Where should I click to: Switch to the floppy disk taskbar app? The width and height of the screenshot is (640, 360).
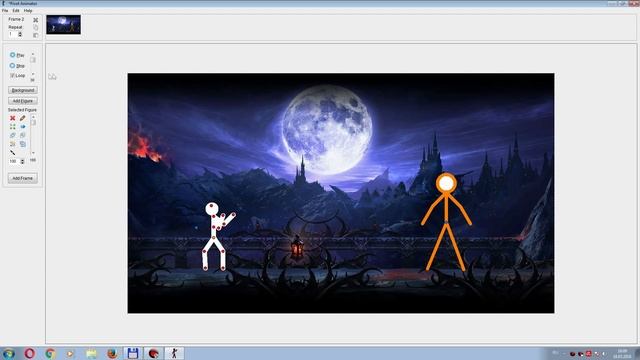(133, 353)
